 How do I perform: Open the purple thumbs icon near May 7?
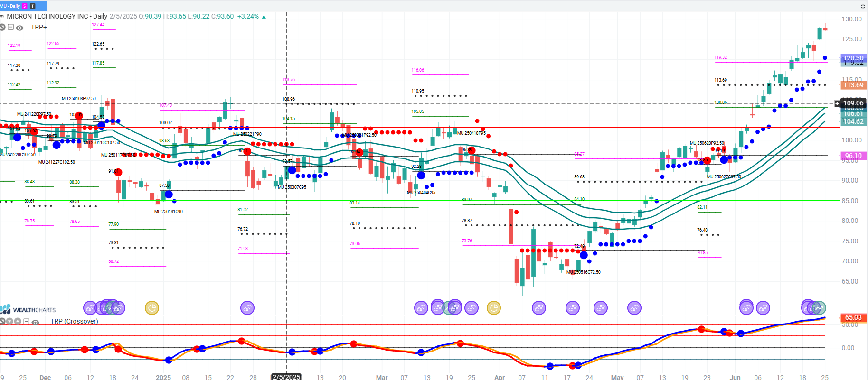tap(634, 308)
